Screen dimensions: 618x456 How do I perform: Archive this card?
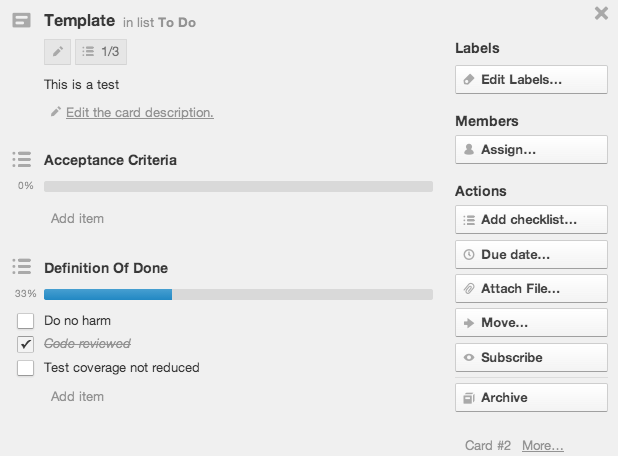tap(531, 398)
